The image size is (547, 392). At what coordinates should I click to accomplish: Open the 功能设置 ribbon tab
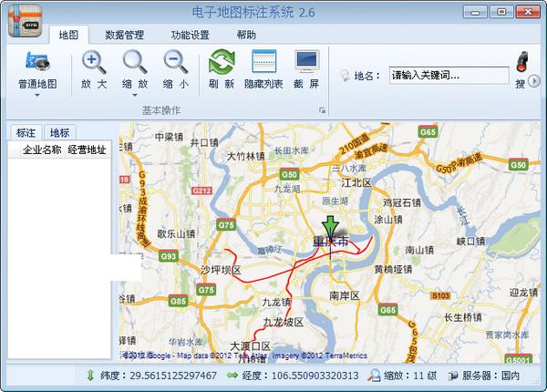click(190, 36)
